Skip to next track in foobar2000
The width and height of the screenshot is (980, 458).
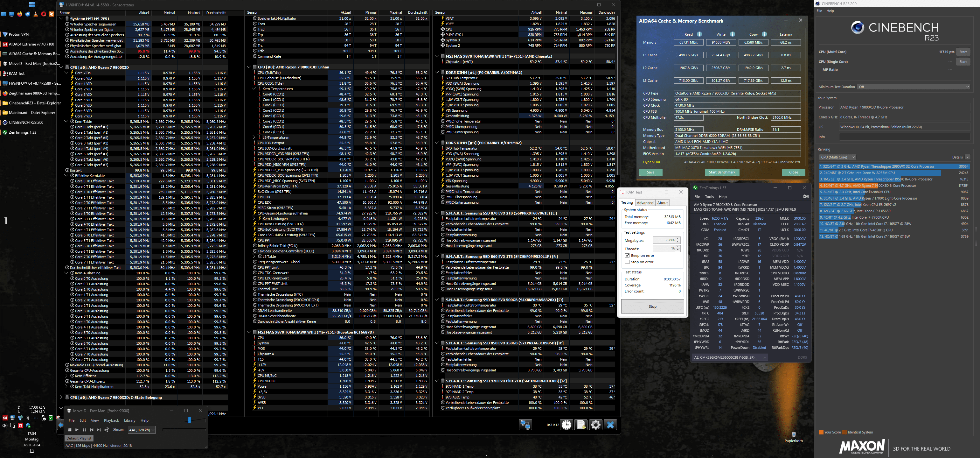(x=99, y=430)
